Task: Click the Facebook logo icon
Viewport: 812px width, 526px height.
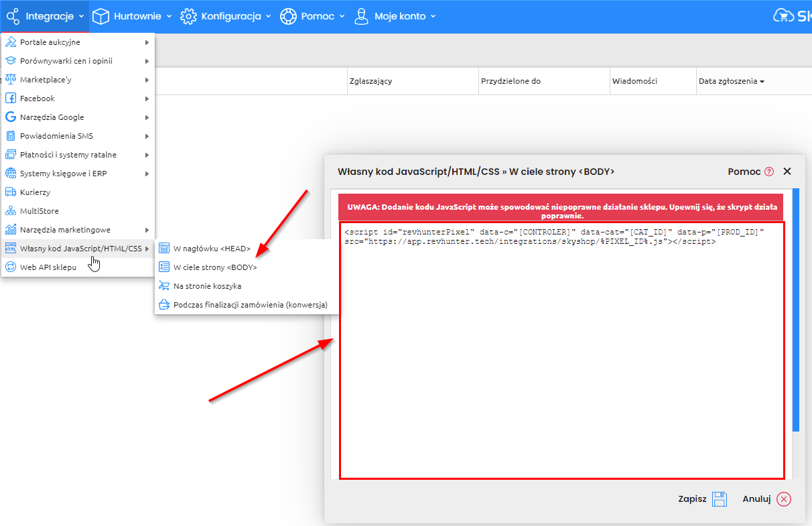Action: (11, 98)
